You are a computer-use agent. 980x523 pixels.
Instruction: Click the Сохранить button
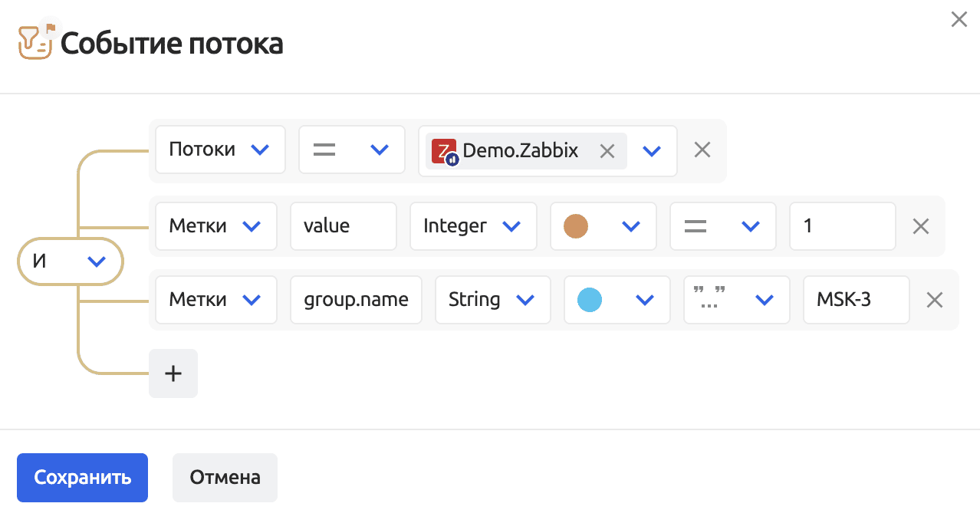(82, 478)
